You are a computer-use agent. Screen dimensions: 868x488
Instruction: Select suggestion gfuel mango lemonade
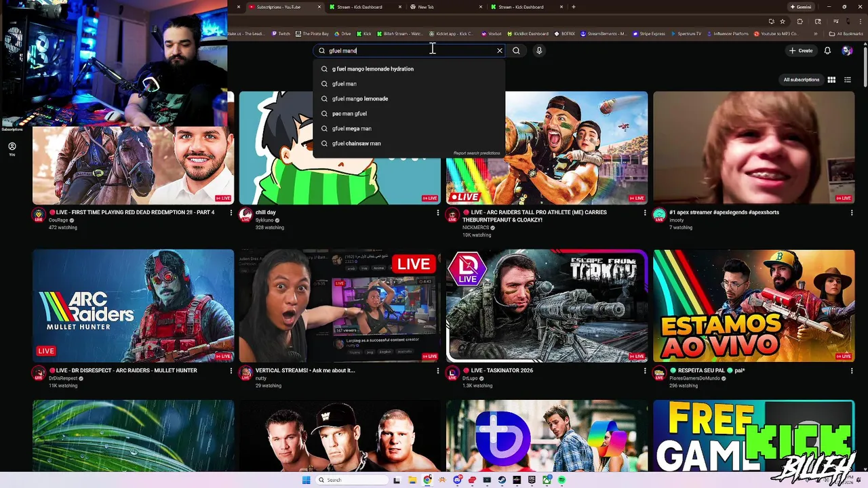pyautogui.click(x=409, y=99)
